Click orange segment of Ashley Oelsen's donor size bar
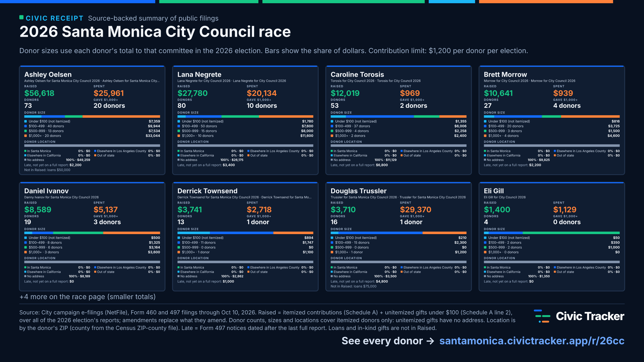644x362 pixels. click(x=121, y=116)
